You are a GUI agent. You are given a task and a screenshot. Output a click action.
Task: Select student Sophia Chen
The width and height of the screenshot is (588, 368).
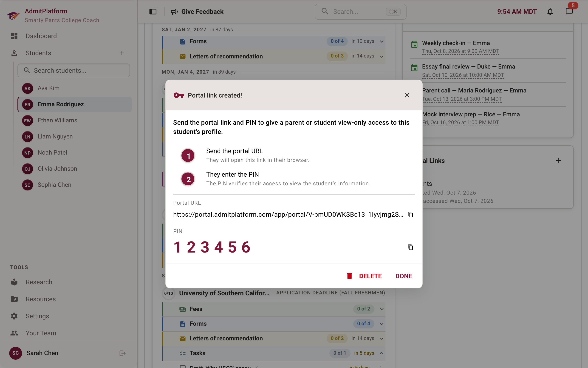coord(74,185)
